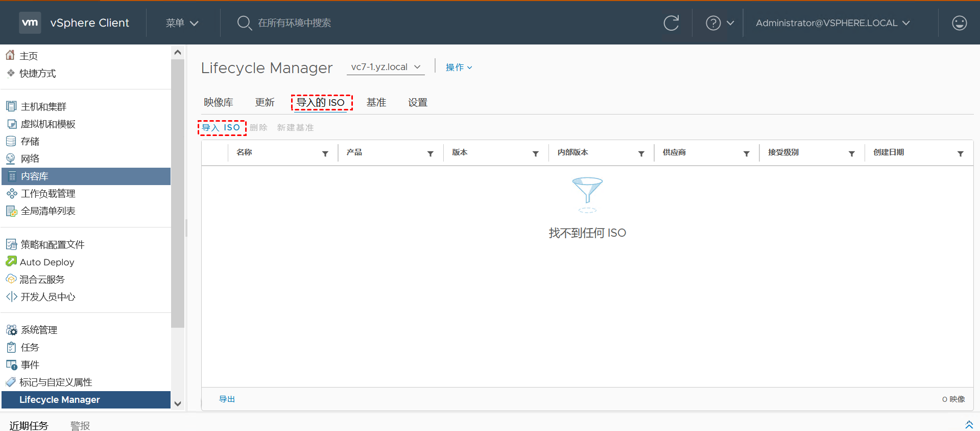
Task: Click the sidebar scroll down arrow
Action: pos(178,403)
